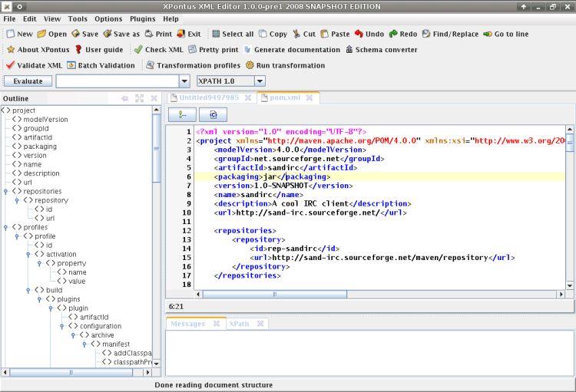Open the Tools menu

[x=78, y=18]
